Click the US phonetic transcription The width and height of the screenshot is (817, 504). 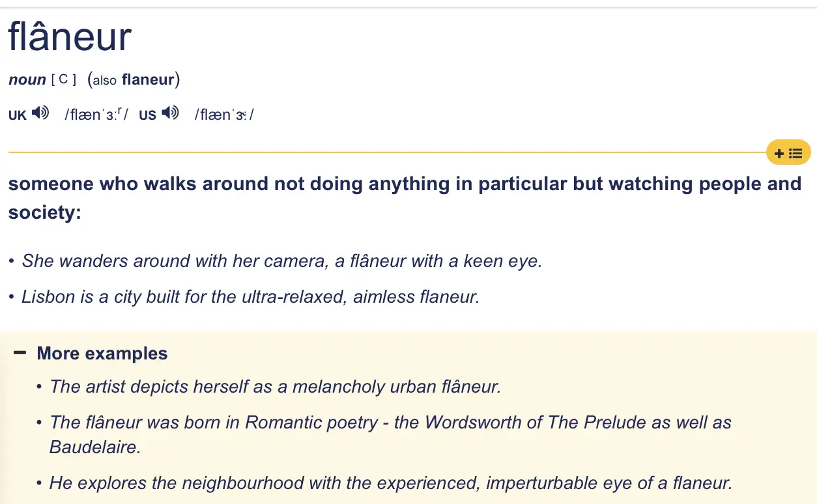point(224,115)
